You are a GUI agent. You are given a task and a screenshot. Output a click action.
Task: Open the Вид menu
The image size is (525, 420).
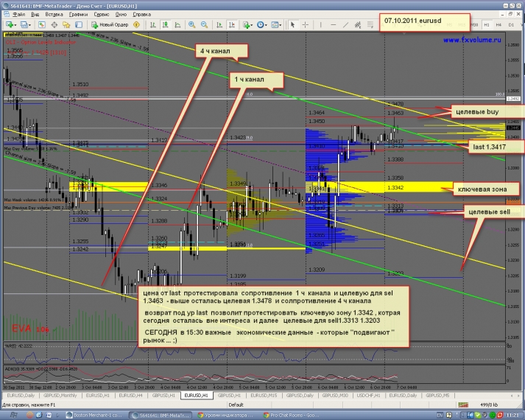35,15
